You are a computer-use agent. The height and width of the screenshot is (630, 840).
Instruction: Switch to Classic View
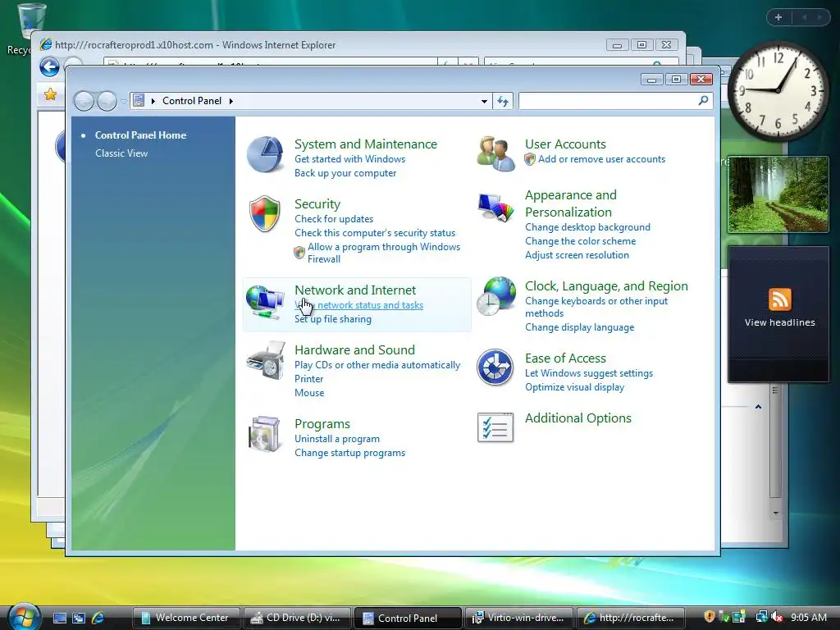(121, 153)
